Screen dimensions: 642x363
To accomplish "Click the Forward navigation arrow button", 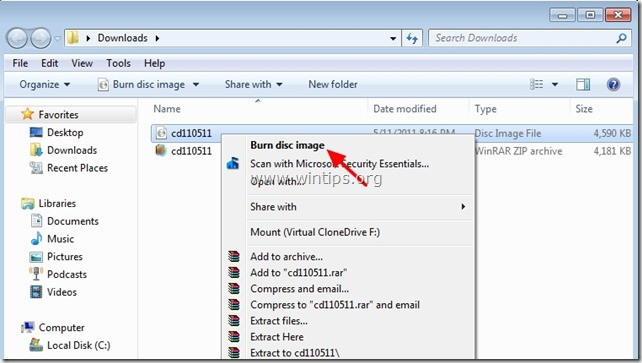I will click(x=41, y=38).
